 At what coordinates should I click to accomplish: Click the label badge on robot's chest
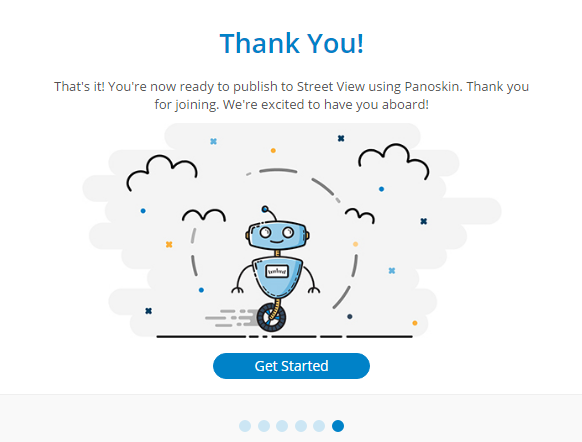pos(277,271)
